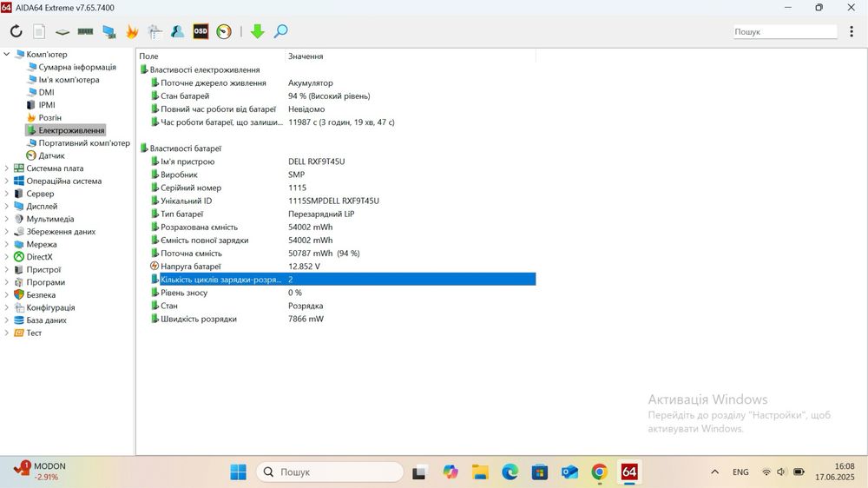
Task: Click the magnifier toolbar icon
Action: (280, 31)
